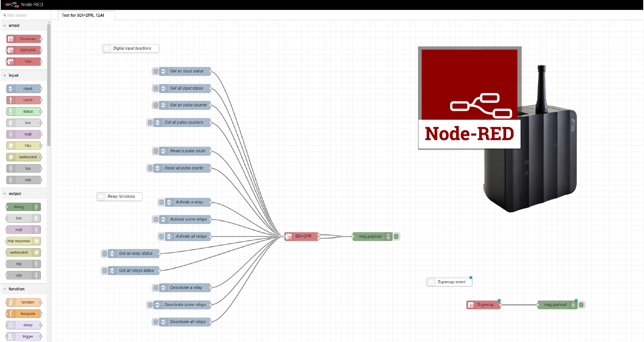Pick the catch palette node
Screen dimensions: 644x342
tap(24, 100)
